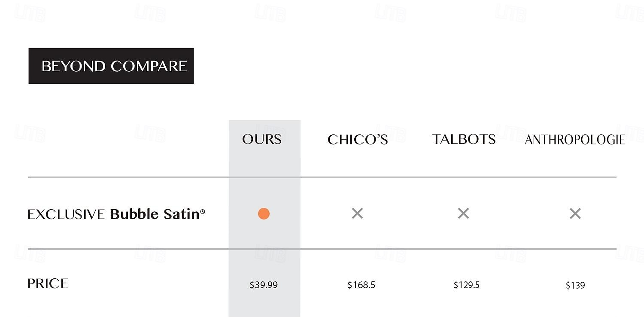Click the registered trademark symbol after Satin
This screenshot has height=317, width=644.
pyautogui.click(x=203, y=211)
